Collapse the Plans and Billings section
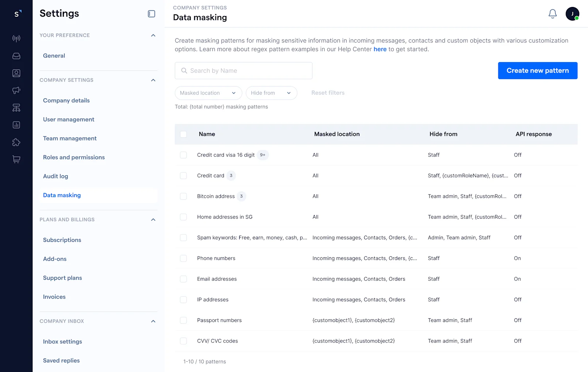The image size is (588, 372). tap(153, 219)
